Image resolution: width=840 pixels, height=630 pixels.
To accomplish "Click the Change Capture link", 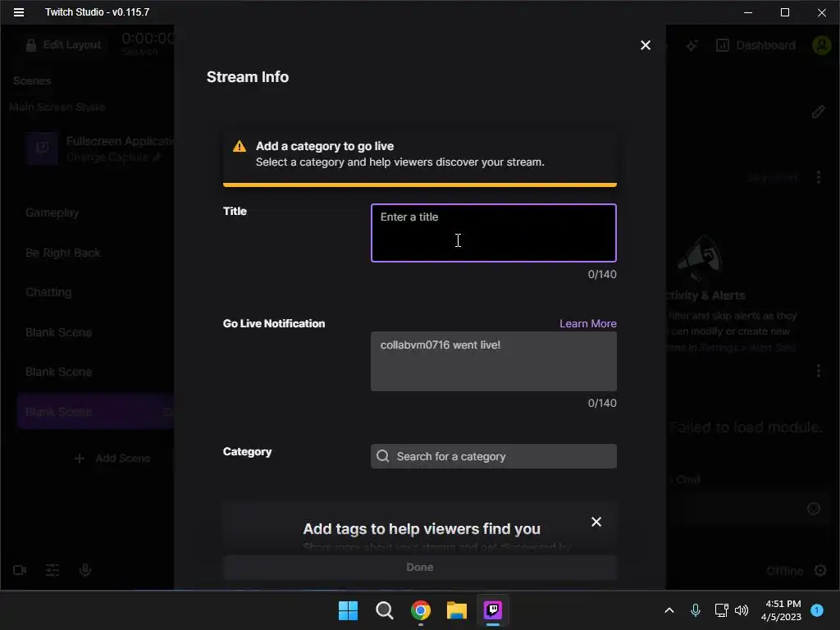I will tap(113, 157).
